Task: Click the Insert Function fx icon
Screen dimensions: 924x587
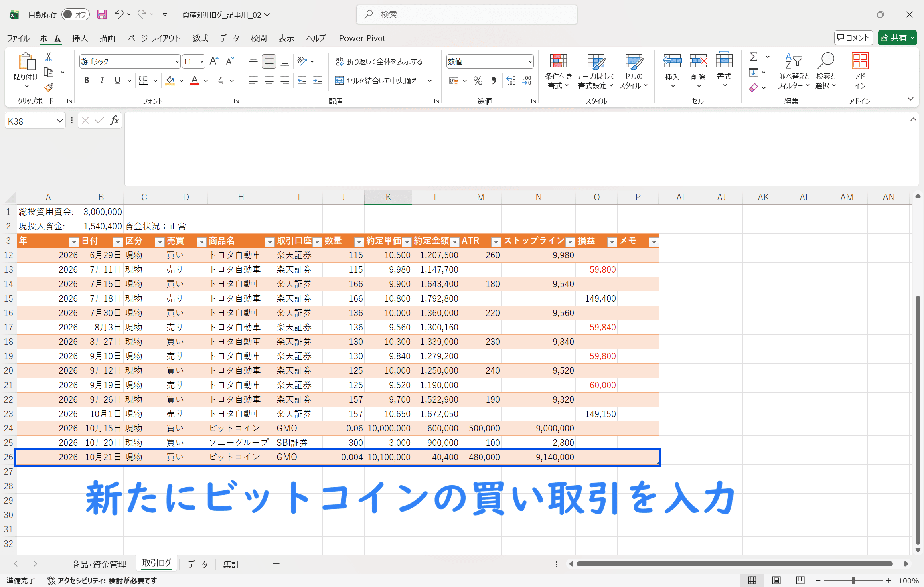Action: coord(114,120)
